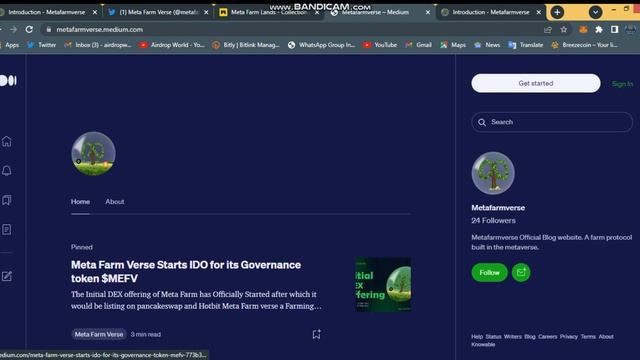Open the large profile avatar on the page
640x360 pixels.
coord(93,154)
